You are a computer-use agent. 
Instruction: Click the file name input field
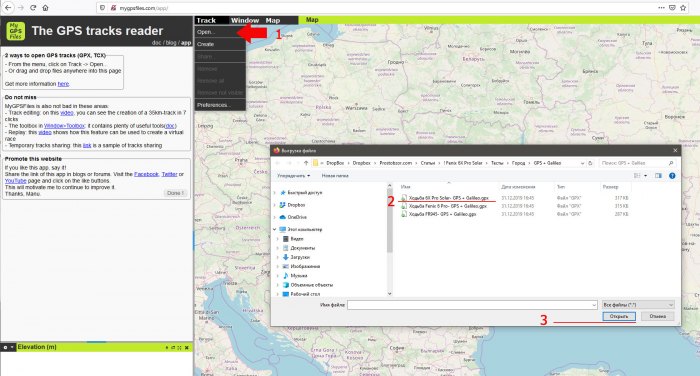pyautogui.click(x=472, y=305)
